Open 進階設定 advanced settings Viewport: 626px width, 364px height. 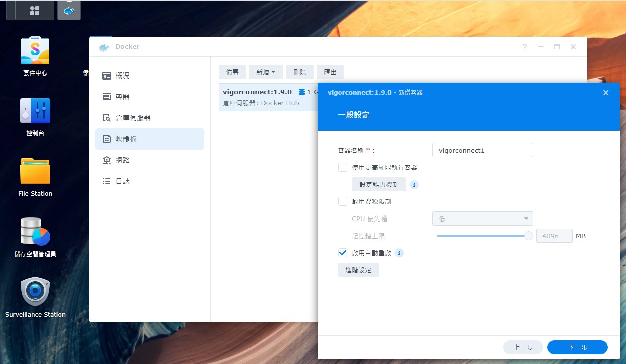[x=358, y=270]
